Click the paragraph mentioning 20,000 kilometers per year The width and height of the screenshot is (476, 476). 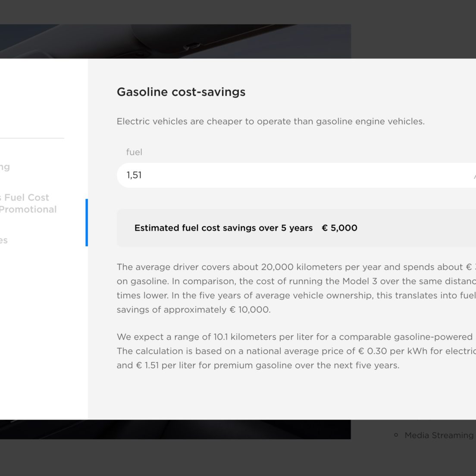click(x=296, y=288)
